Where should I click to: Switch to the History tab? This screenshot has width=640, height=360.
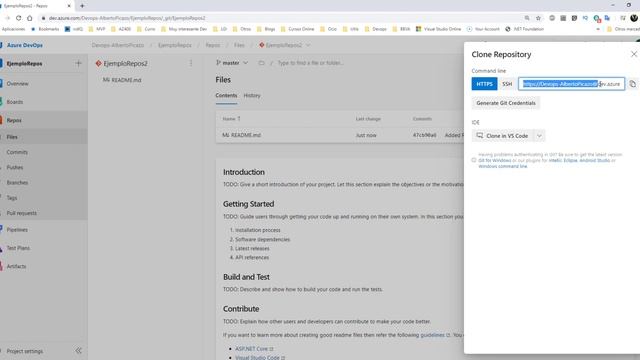click(x=252, y=96)
